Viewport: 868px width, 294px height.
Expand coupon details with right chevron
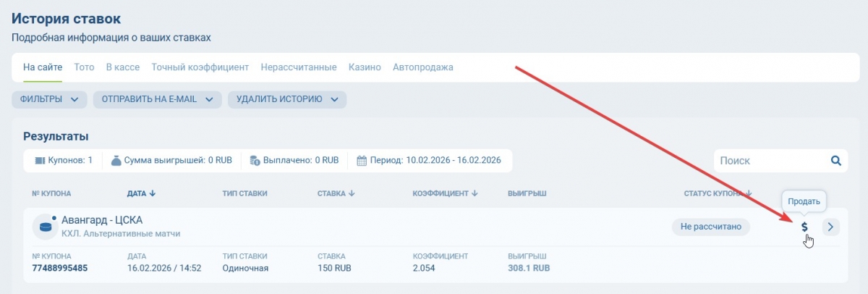[831, 227]
